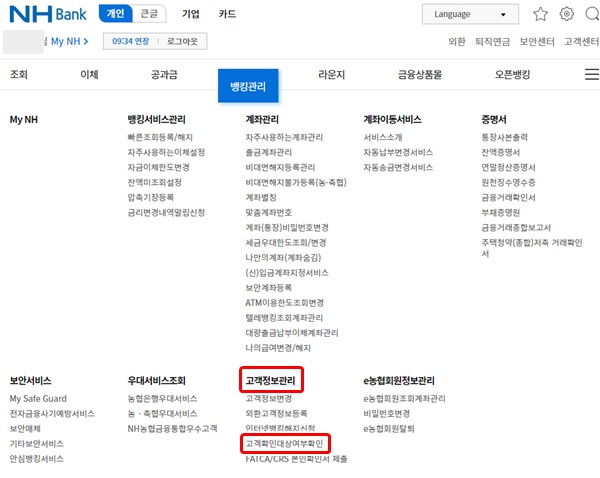This screenshot has height=478, width=600.
Task: Open 비대면해지등록관리
Action: [x=280, y=167]
